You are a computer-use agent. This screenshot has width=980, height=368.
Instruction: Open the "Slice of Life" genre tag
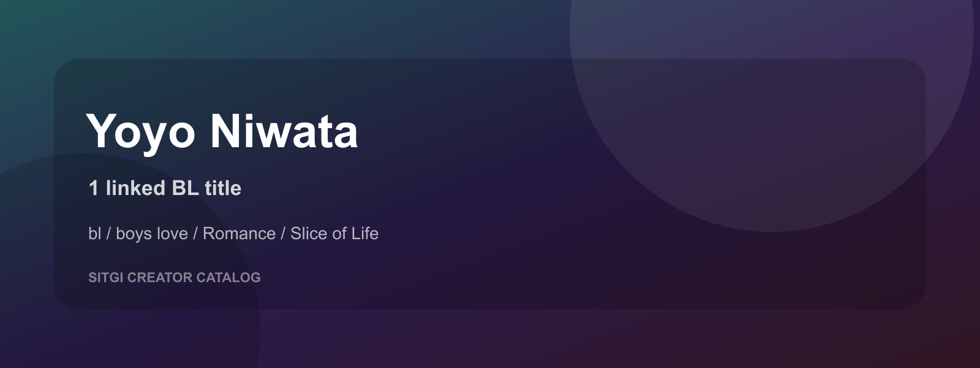(x=334, y=234)
